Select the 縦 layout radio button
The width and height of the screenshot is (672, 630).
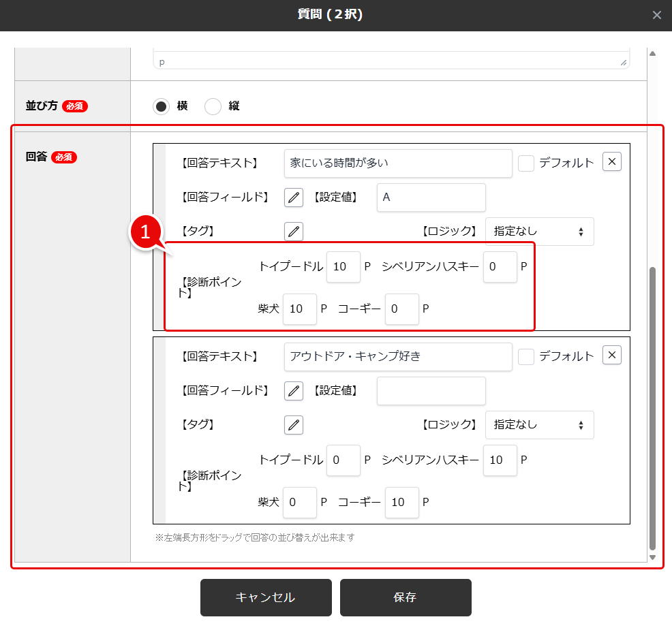(213, 106)
